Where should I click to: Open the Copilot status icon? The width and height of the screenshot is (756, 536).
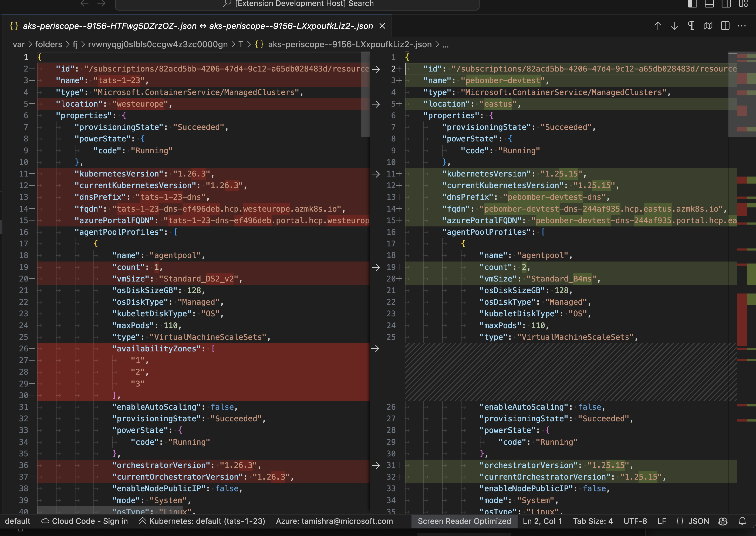point(723,521)
